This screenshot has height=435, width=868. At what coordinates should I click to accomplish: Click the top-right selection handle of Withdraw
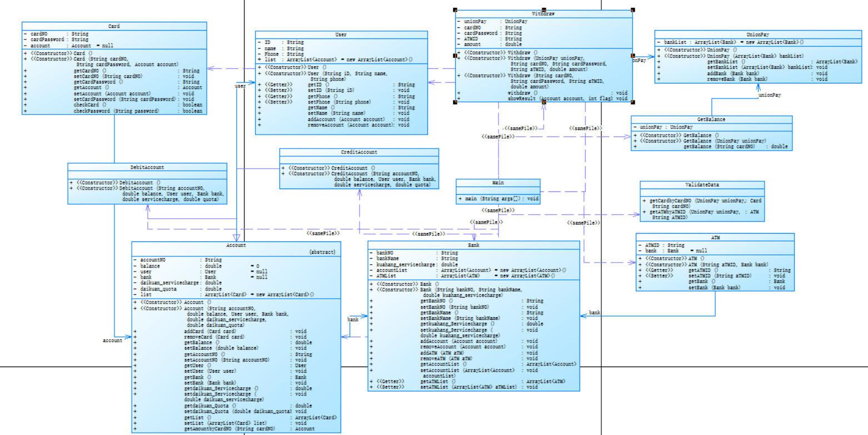(x=632, y=10)
